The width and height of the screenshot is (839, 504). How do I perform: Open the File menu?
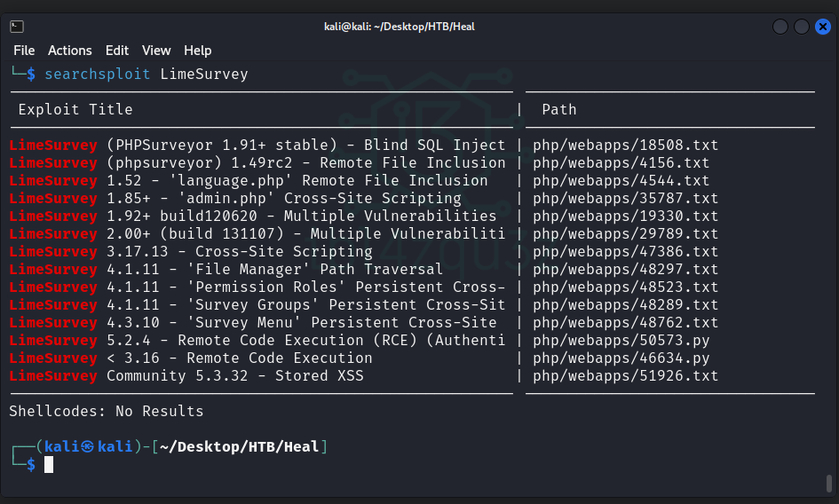24,51
